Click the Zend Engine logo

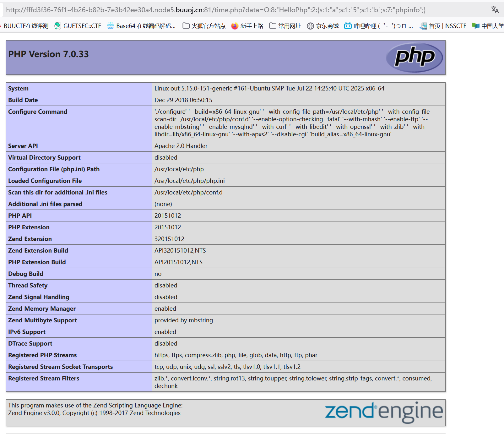click(384, 412)
